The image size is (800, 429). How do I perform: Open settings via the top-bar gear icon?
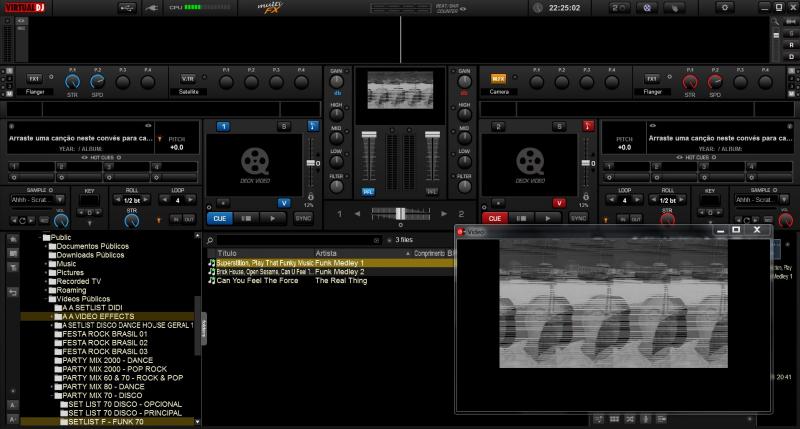(x=724, y=8)
